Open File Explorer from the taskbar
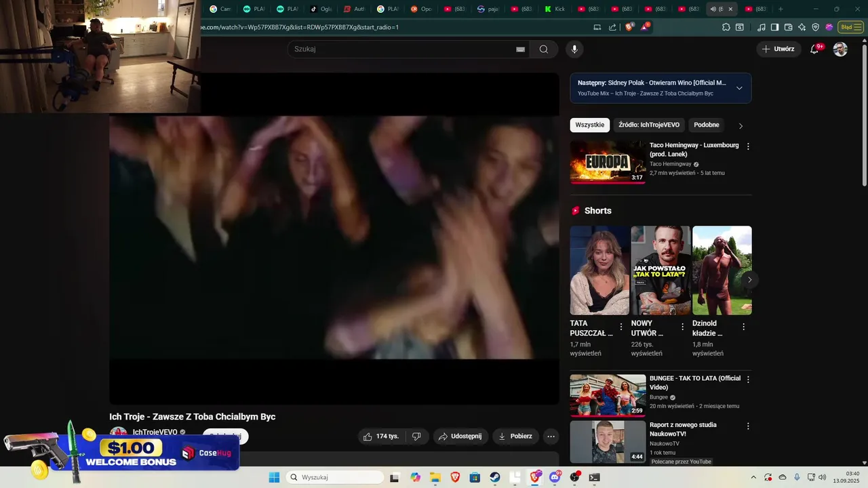Screen dimensions: 868x488 click(x=435, y=477)
